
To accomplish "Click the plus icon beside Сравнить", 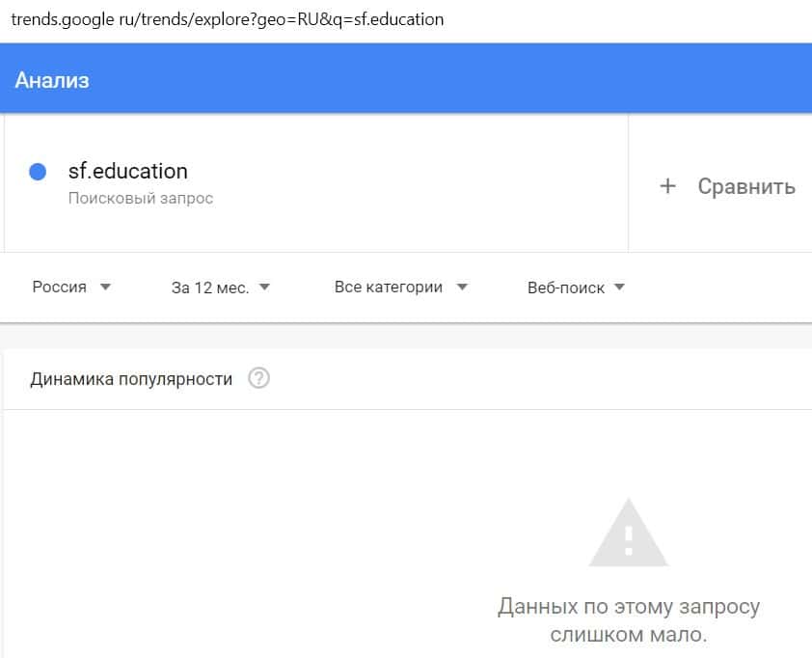I will click(x=667, y=186).
